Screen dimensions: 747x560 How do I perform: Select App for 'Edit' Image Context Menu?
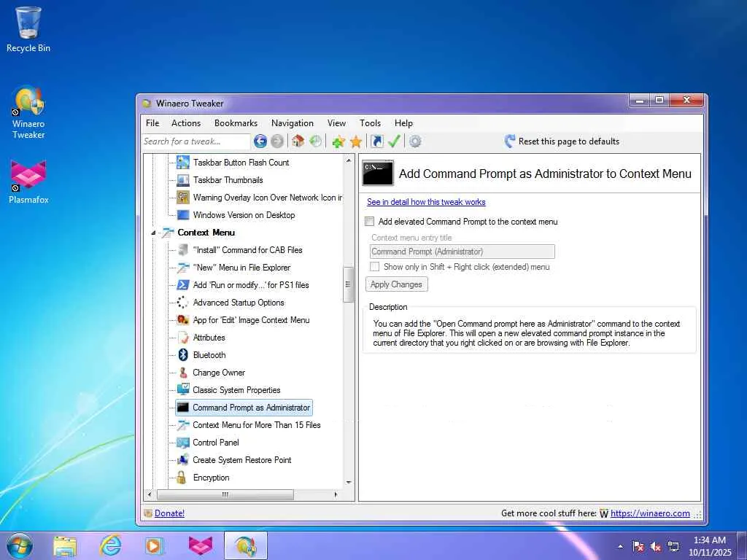[251, 320]
